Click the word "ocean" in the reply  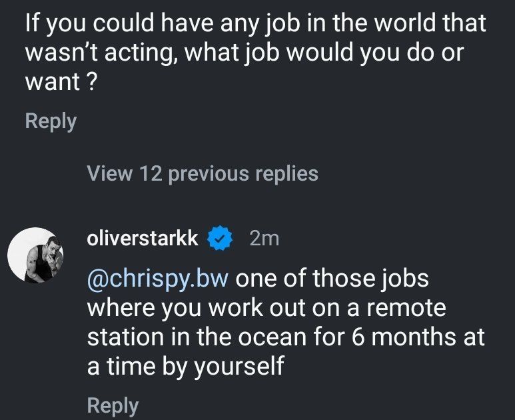coord(270,337)
